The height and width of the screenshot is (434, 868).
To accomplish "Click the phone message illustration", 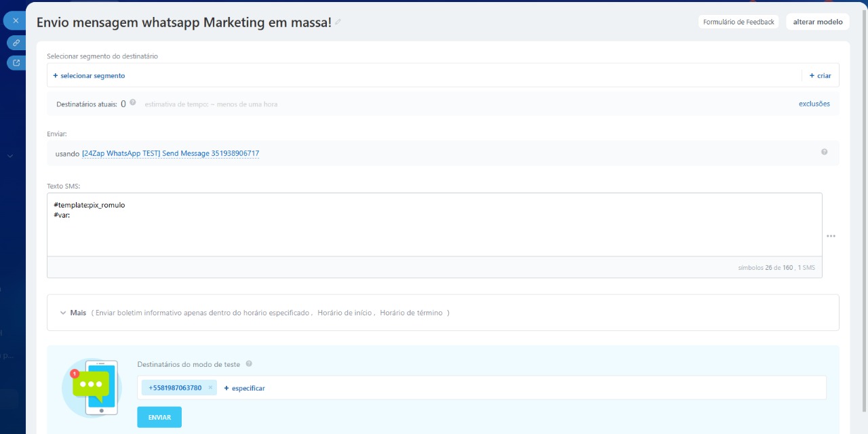I will (x=91, y=387).
